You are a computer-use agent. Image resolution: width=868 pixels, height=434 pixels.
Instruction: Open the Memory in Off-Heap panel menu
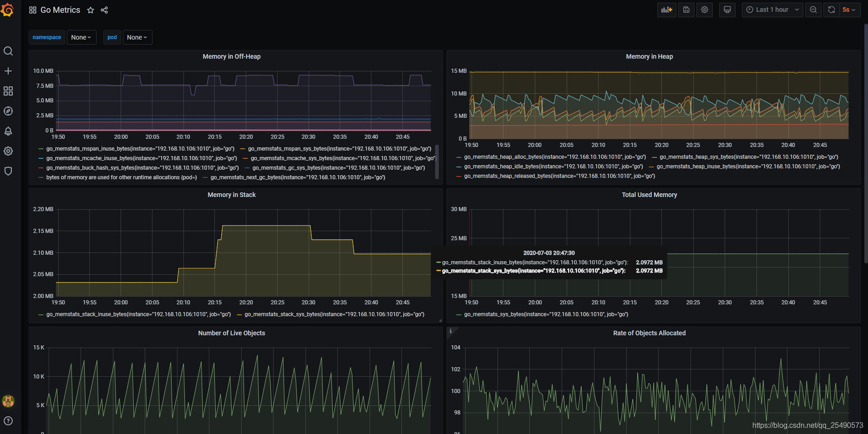coord(231,56)
